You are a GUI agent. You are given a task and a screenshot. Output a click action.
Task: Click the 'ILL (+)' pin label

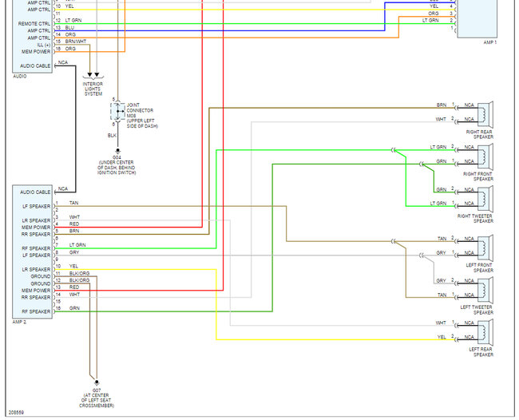pos(44,45)
